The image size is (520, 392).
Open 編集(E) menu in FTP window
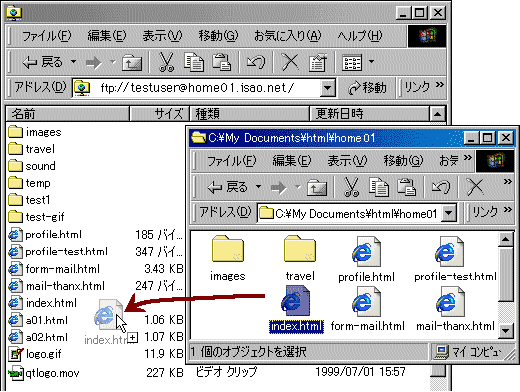107,36
